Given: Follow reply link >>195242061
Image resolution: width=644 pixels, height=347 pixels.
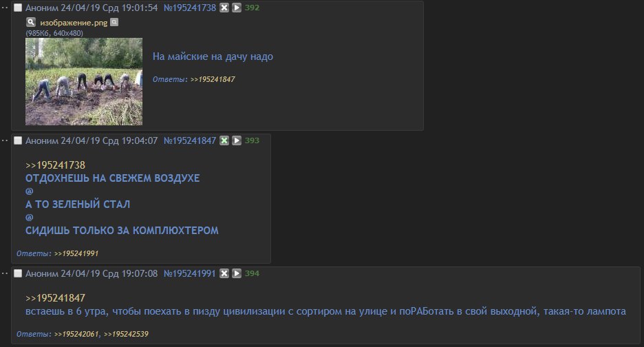Looking at the screenshot, I should point(76,334).
